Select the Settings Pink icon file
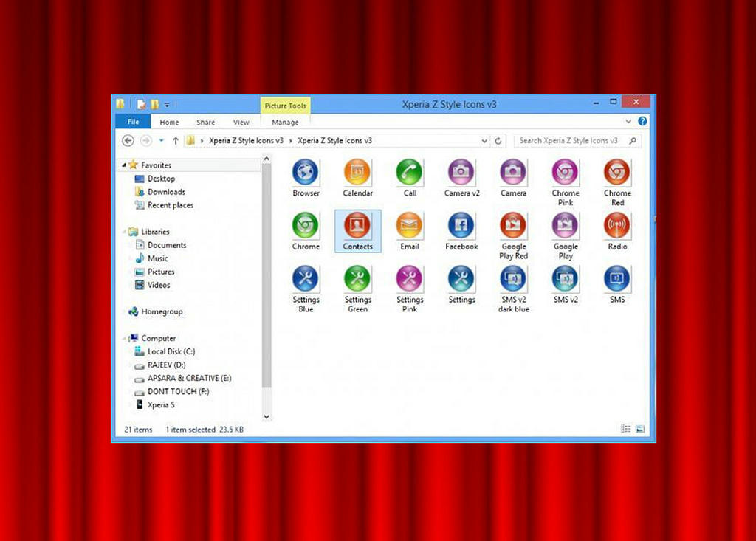This screenshot has height=541, width=756. (x=409, y=289)
